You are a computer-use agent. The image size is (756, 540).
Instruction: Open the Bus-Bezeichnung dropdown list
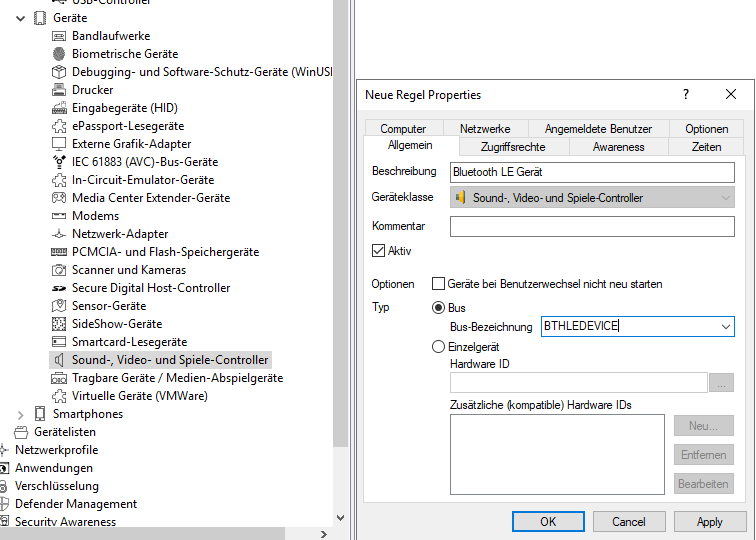pos(725,326)
